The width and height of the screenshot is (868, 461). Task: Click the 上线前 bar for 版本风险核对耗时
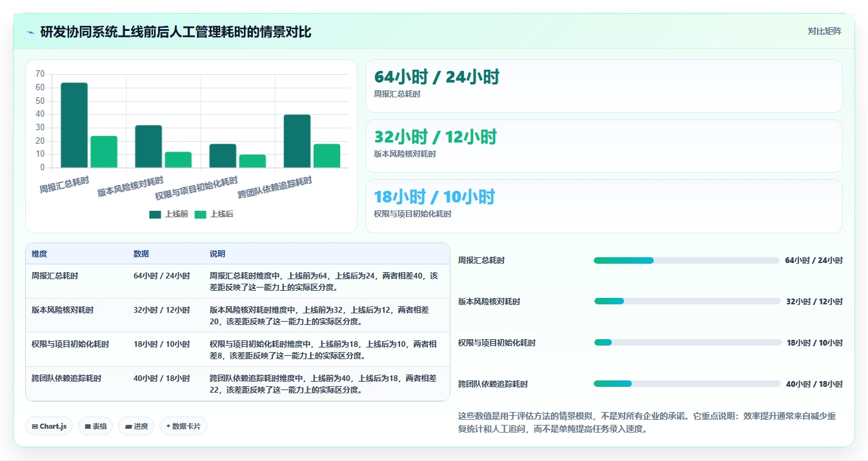[x=148, y=146]
